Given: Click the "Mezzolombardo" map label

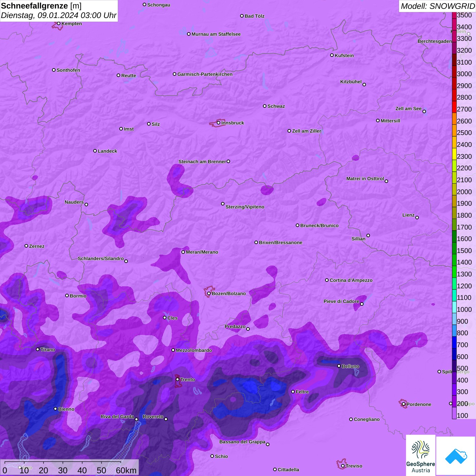Looking at the screenshot, I should (x=194, y=350).
